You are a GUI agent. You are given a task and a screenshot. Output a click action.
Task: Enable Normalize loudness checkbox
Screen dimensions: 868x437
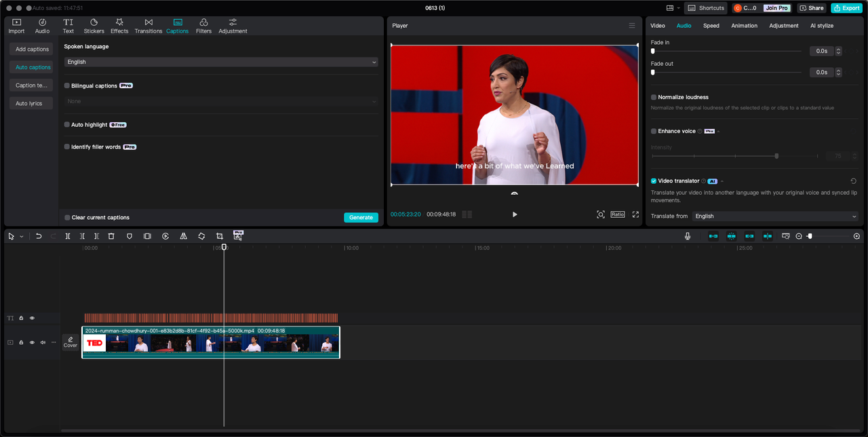tap(654, 97)
